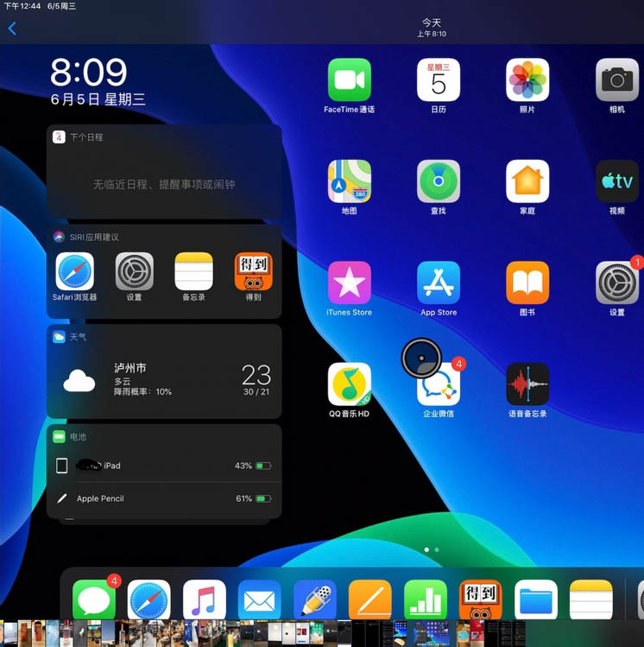Launch Pages from the dock
This screenshot has width=644, height=647.
[x=370, y=599]
